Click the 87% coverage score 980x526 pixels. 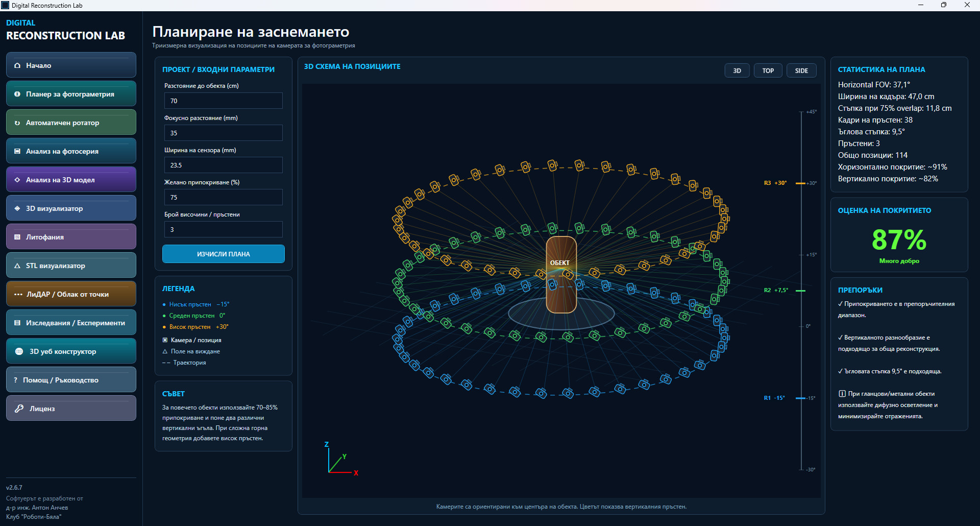[899, 240]
